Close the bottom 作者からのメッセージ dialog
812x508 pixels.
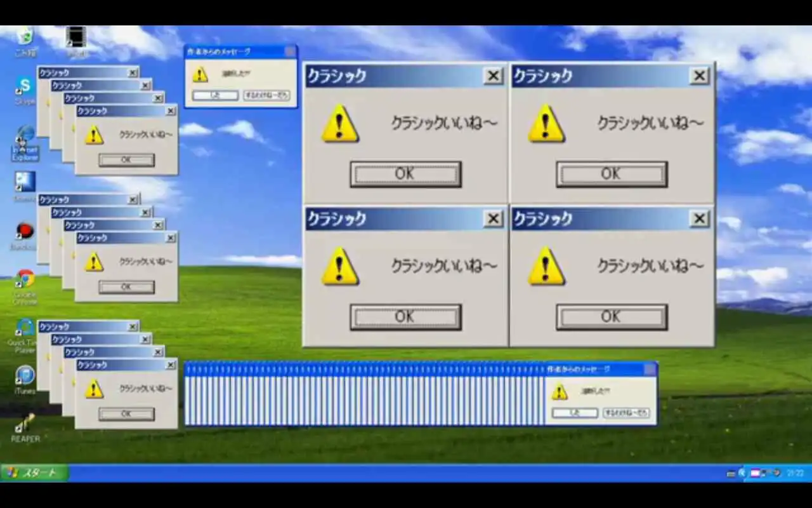(x=650, y=369)
